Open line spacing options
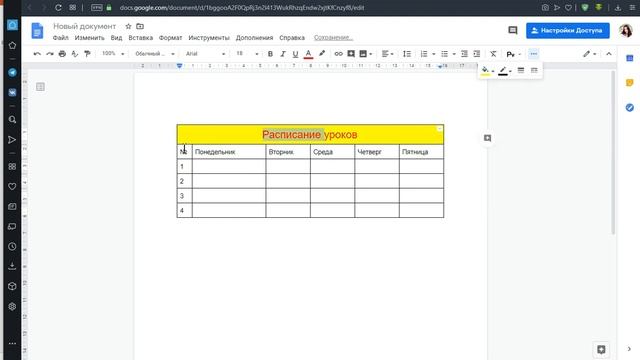The height and width of the screenshot is (360, 640). click(x=407, y=54)
